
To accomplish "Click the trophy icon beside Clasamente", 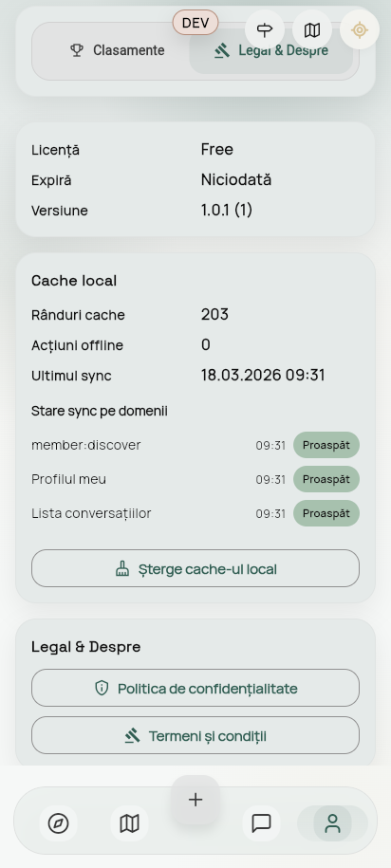I will click(77, 50).
